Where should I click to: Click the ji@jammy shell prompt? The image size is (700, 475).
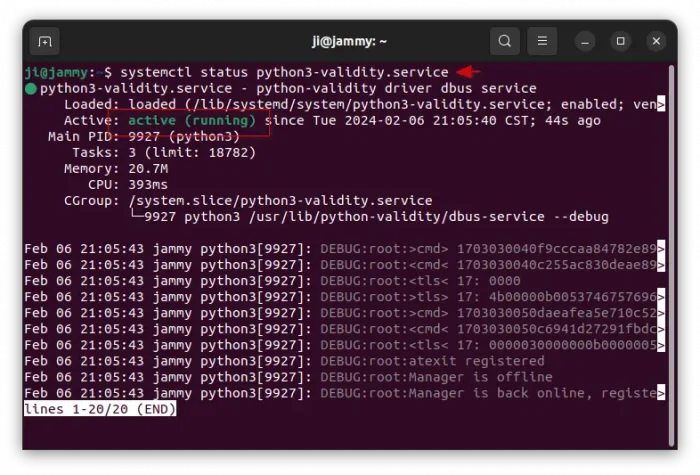[60, 73]
